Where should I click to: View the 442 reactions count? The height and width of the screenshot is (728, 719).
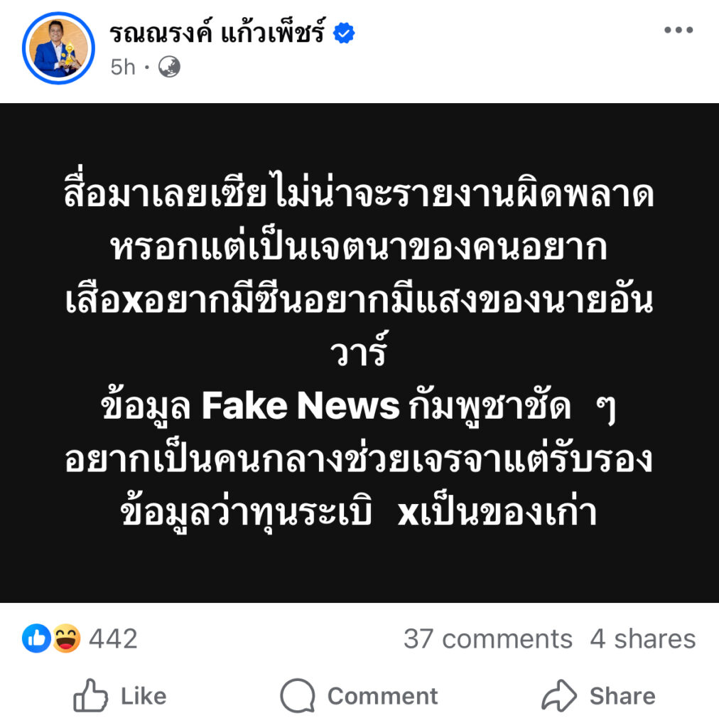click(113, 638)
